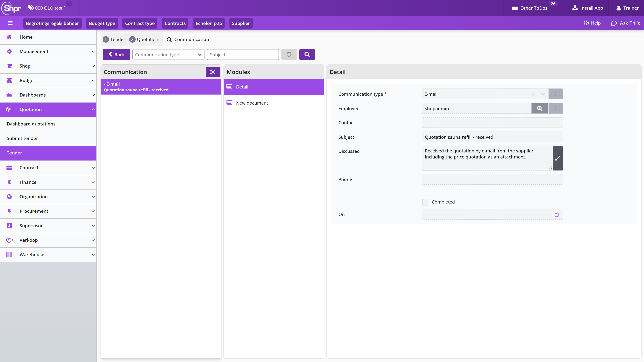Click the upload arrow next to Communication type
The height and width of the screenshot is (362, 644).
(x=555, y=94)
